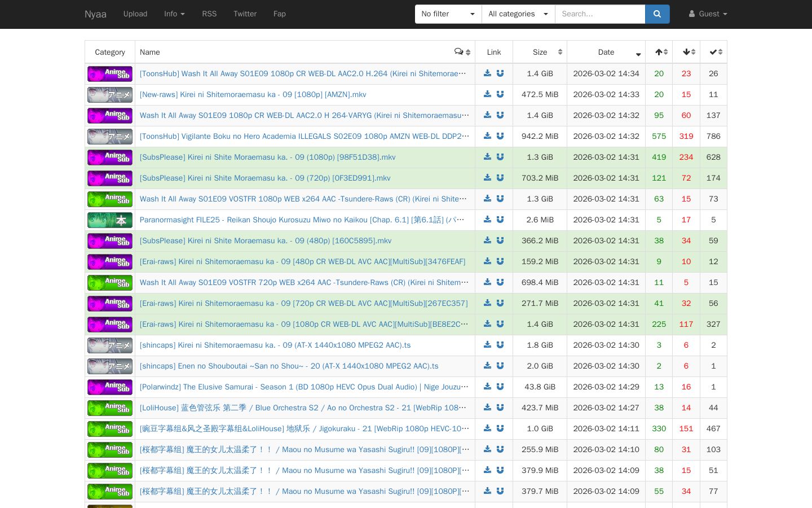Focus the Search input field
Screen dimensions: 812x508
600,14
